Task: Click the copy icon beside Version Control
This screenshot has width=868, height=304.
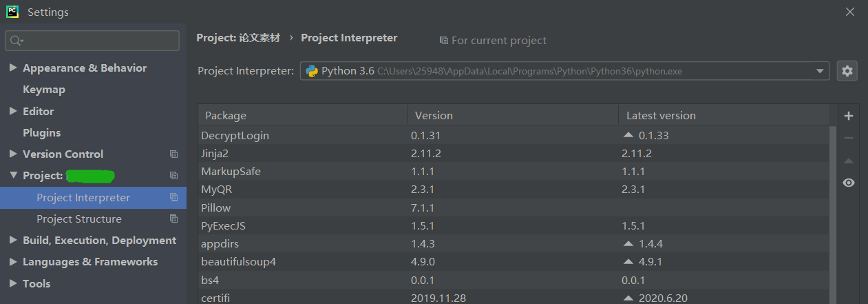Action: (173, 154)
